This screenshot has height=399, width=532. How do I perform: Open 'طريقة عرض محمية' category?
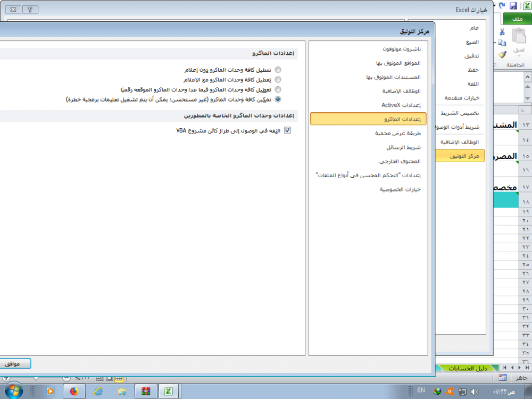point(397,134)
